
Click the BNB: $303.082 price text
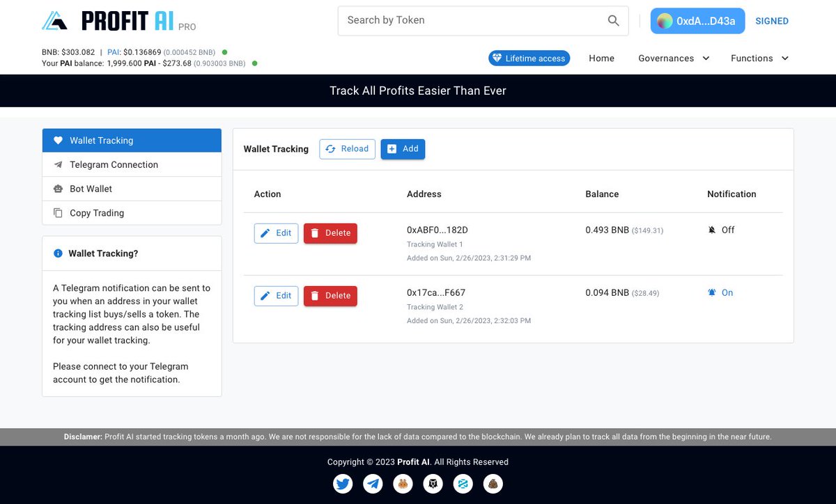tap(68, 52)
